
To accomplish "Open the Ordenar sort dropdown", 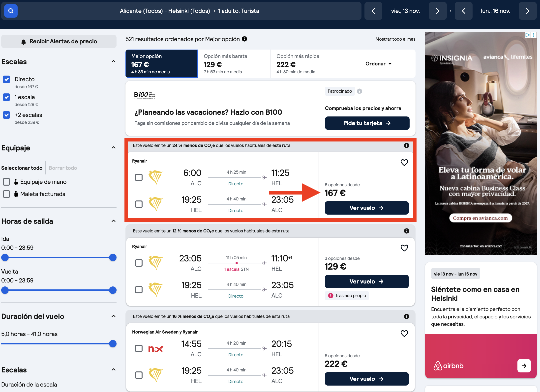I will [379, 64].
